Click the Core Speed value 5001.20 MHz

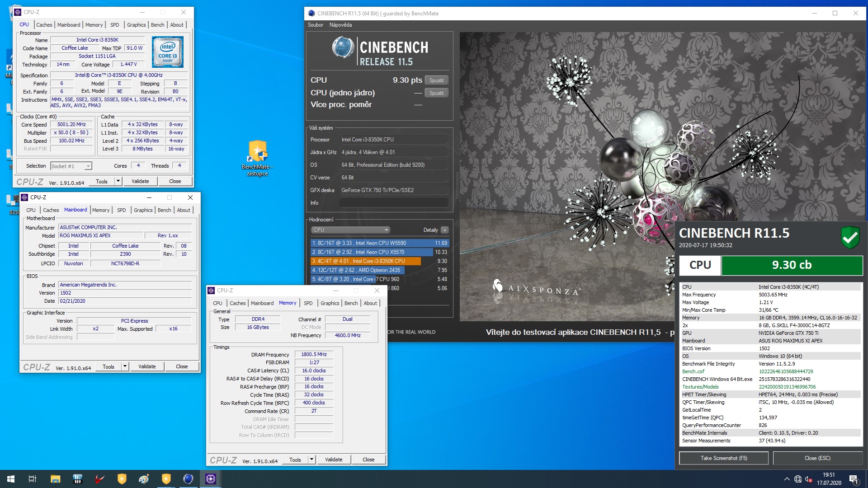pos(71,124)
